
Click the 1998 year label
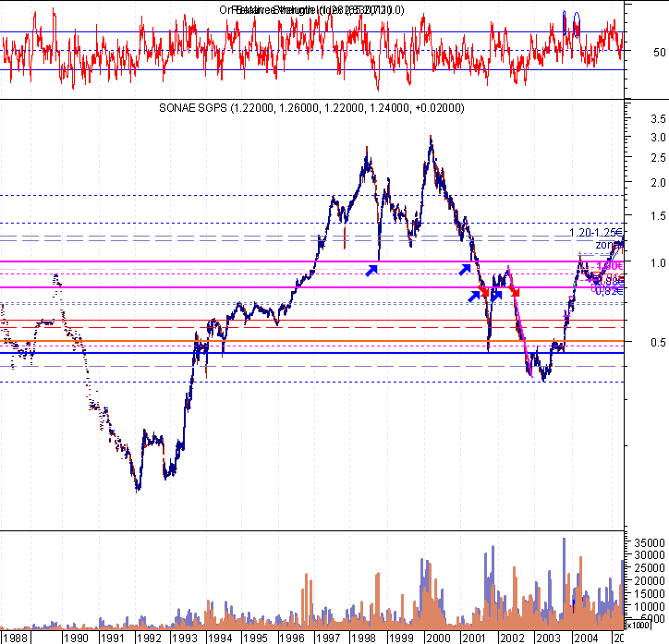pyautogui.click(x=364, y=638)
